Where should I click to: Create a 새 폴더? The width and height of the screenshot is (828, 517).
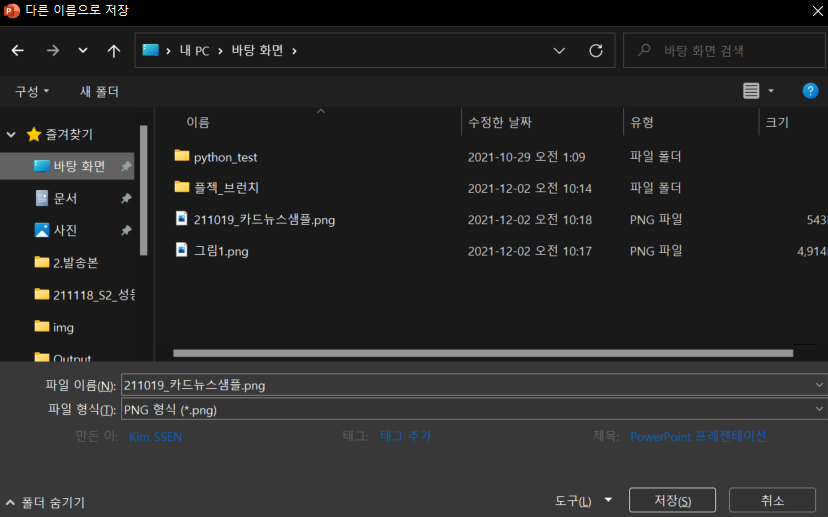pyautogui.click(x=99, y=91)
